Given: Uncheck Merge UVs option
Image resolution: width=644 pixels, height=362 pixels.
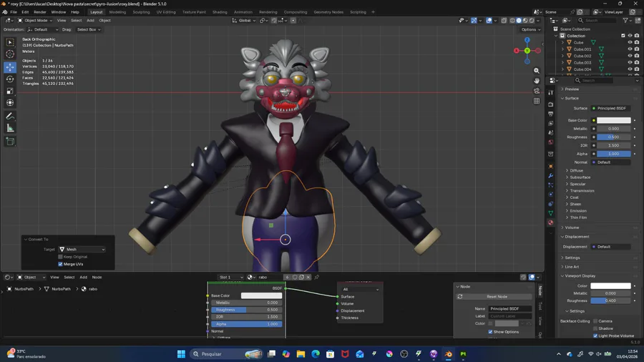Looking at the screenshot, I should pyautogui.click(x=60, y=264).
